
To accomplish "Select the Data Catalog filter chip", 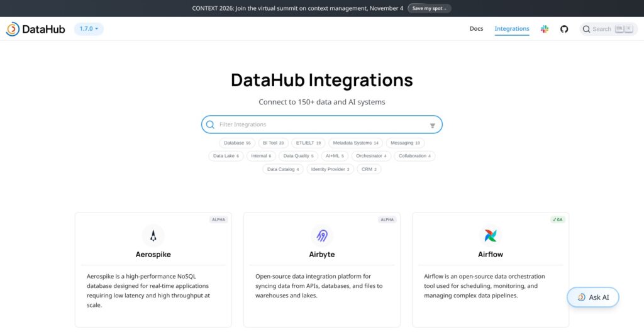I will 283,169.
